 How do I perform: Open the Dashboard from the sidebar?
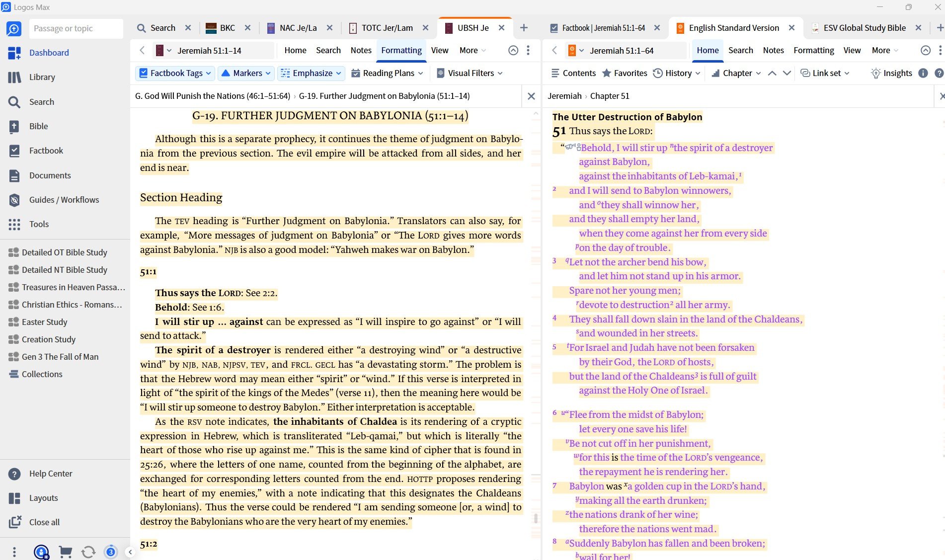coord(49,53)
